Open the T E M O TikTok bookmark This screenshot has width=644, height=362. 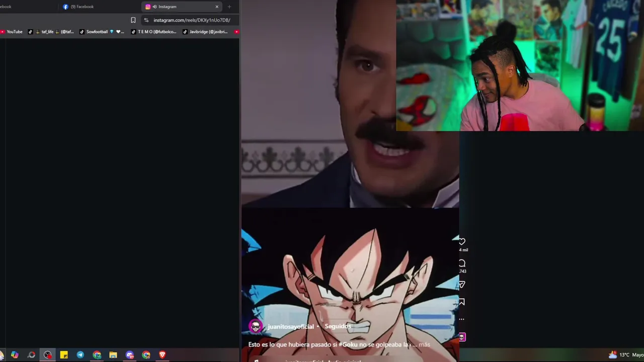click(154, 32)
